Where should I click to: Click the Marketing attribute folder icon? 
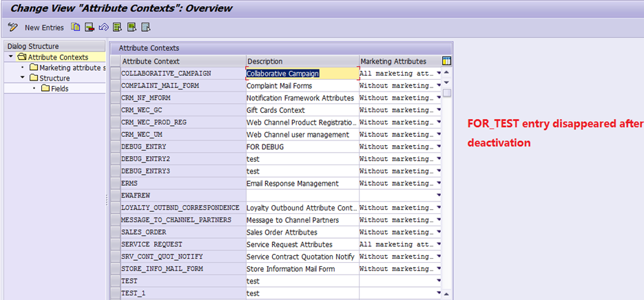click(34, 67)
